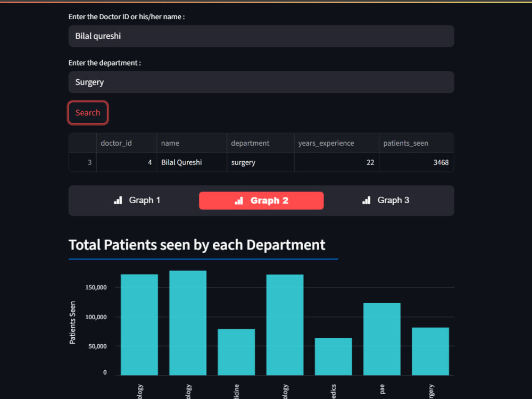Click the bar chart icon beside Graph 2
532x399 pixels.
click(239, 201)
